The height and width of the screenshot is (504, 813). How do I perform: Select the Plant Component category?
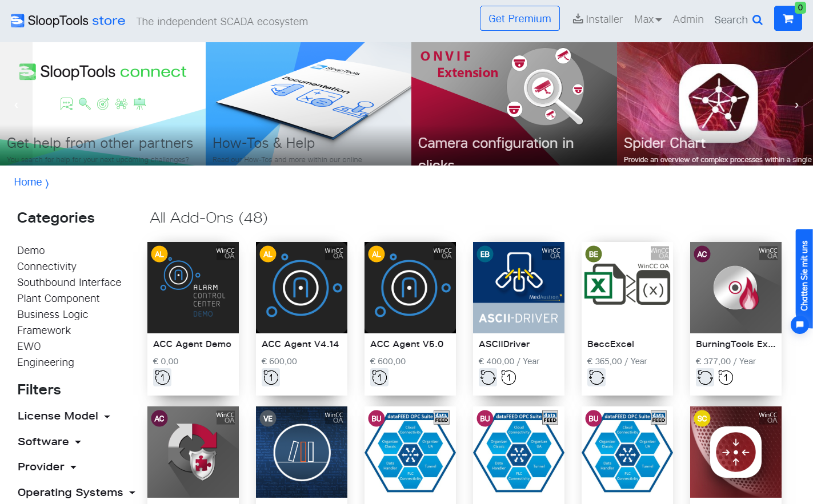(58, 299)
